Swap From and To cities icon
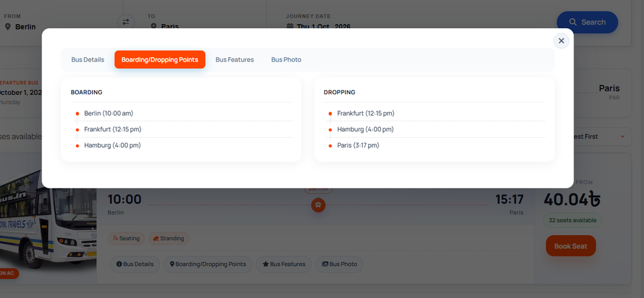Image resolution: width=644 pixels, height=298 pixels. [126, 22]
